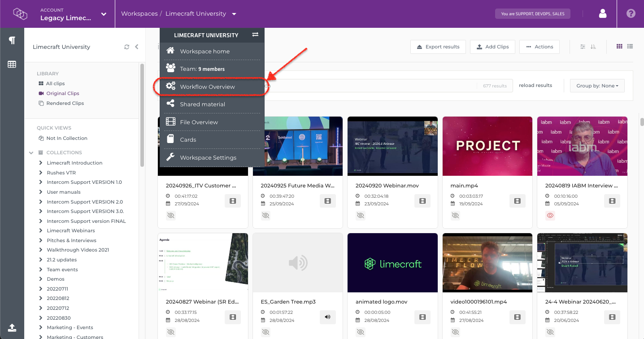Toggle visibility eye on 20240827 Webinar clip

[171, 332]
